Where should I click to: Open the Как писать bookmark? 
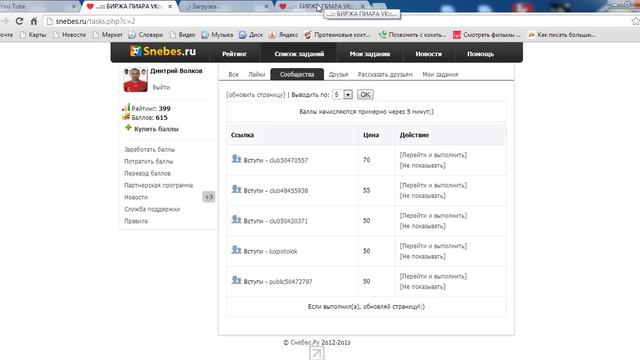(561, 35)
